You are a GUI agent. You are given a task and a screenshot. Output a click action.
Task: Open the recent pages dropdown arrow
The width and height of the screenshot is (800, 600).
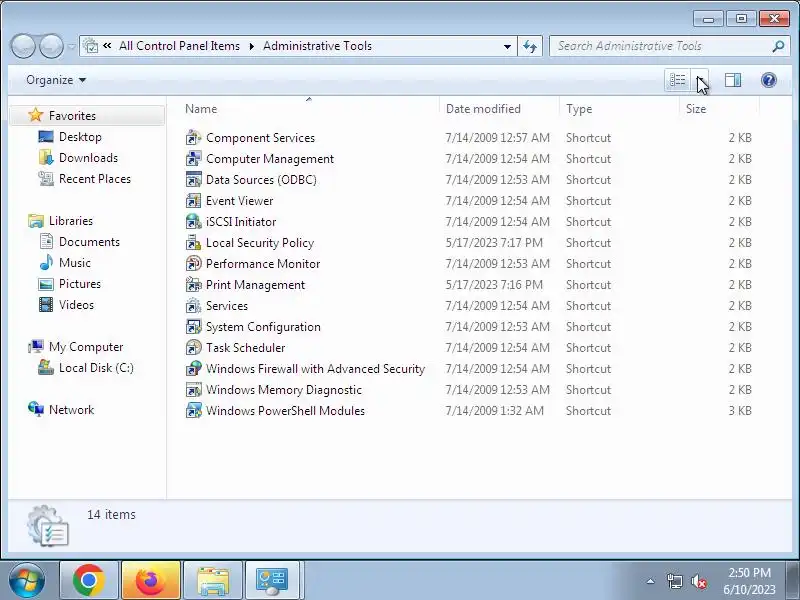click(x=71, y=46)
